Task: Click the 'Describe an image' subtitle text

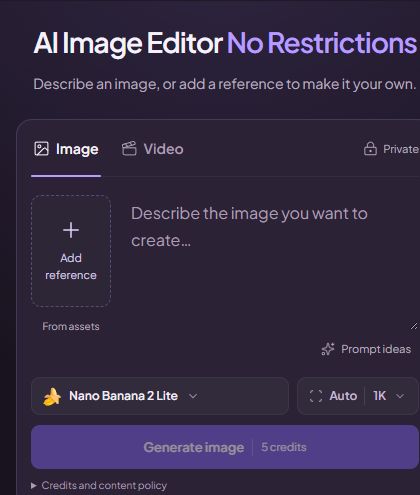Action: [x=225, y=84]
